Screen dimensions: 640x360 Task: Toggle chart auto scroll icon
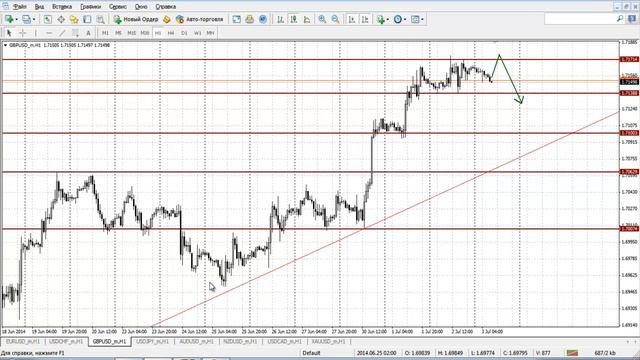[x=352, y=19]
